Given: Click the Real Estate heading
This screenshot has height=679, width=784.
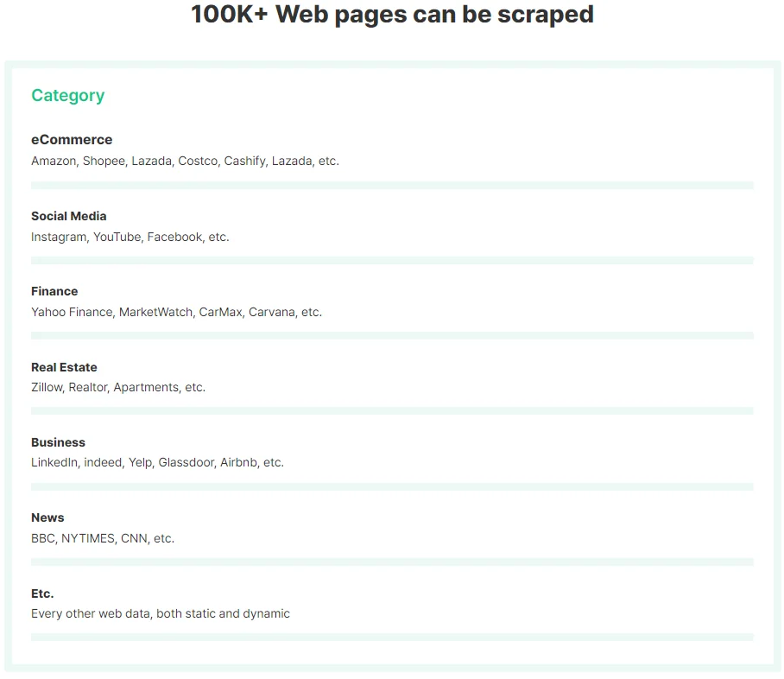Looking at the screenshot, I should (64, 367).
